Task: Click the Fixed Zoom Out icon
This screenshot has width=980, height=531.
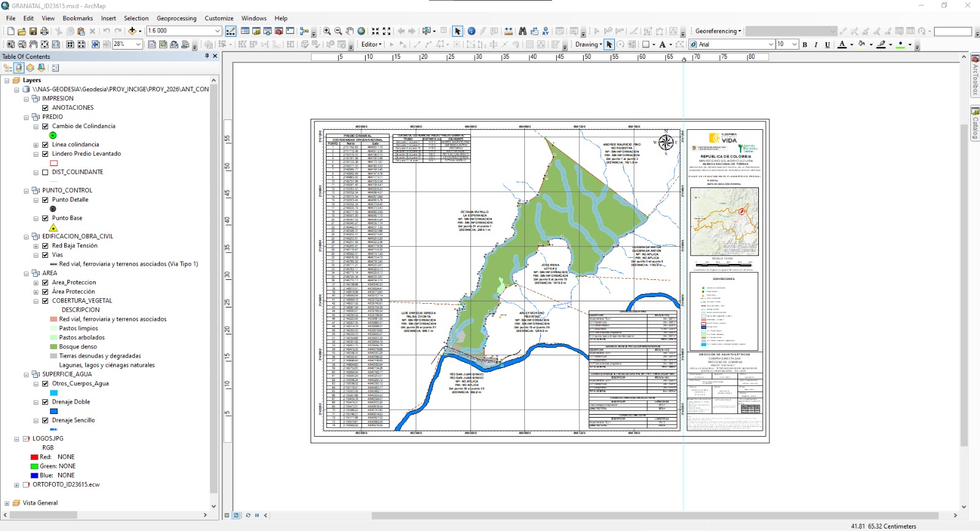Action: 386,31
